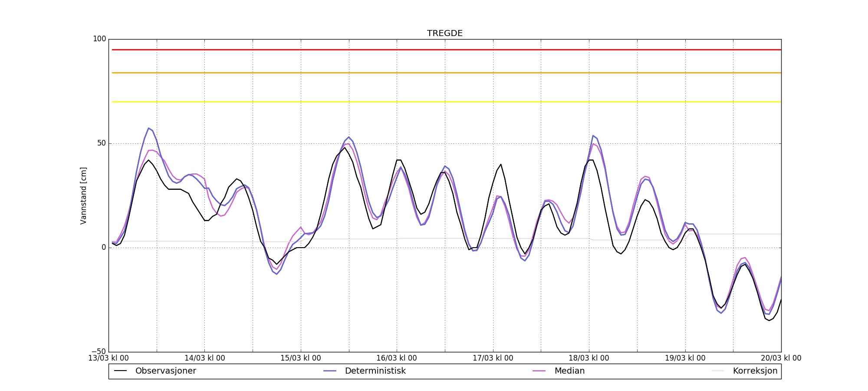Image resolution: width=868 pixels, height=391 pixels.
Task: Pick the 17/03 kl 00 x-axis tick label
Action: point(493,358)
